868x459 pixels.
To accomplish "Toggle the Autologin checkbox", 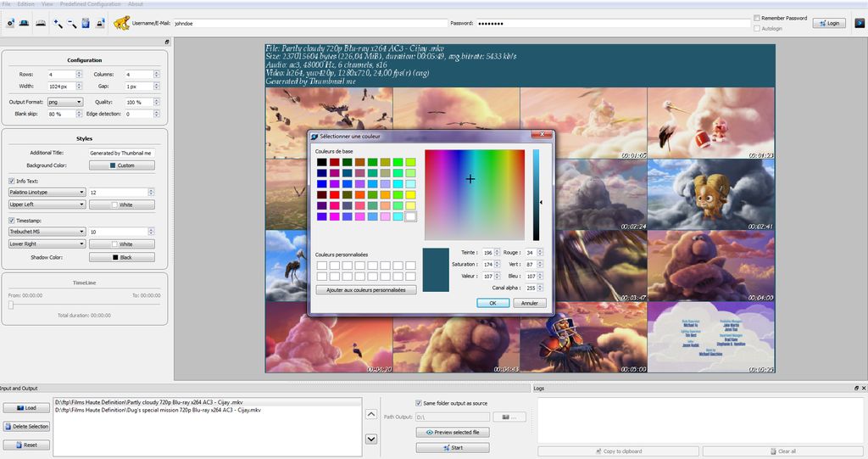I will 757,28.
